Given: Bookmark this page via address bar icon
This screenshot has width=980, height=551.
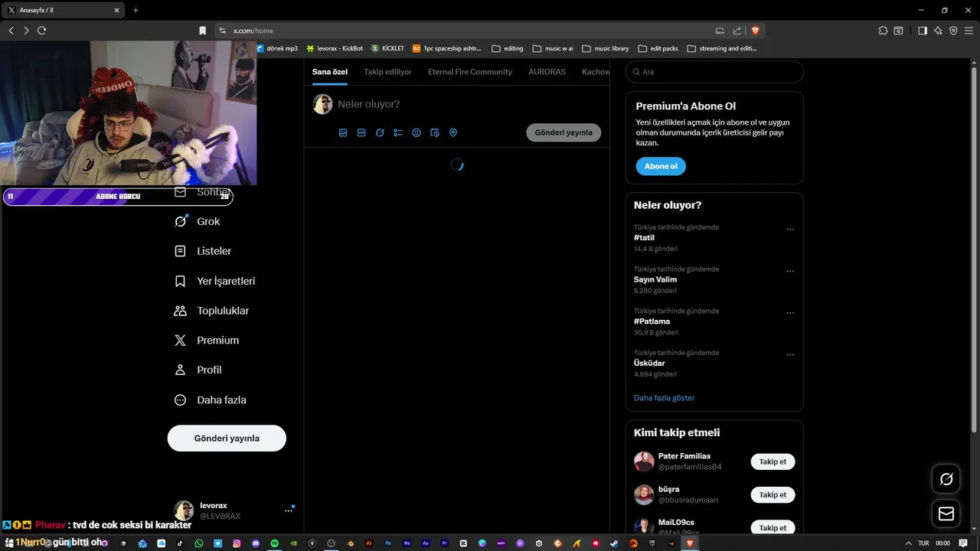Looking at the screenshot, I should click(202, 31).
